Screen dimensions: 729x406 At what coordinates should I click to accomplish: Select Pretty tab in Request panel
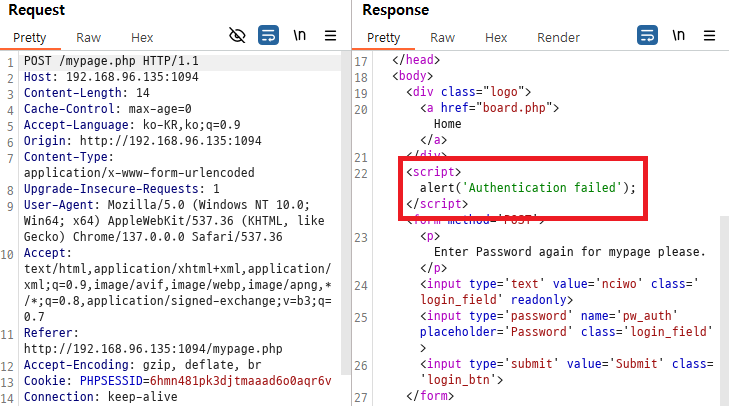click(x=30, y=38)
